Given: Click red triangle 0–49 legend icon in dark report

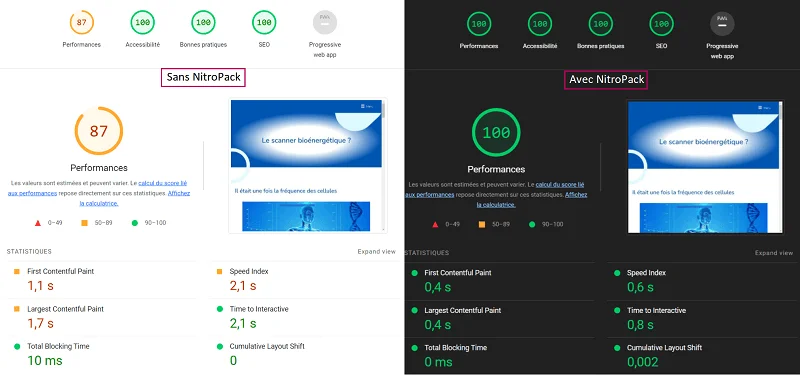Looking at the screenshot, I should click(435, 224).
